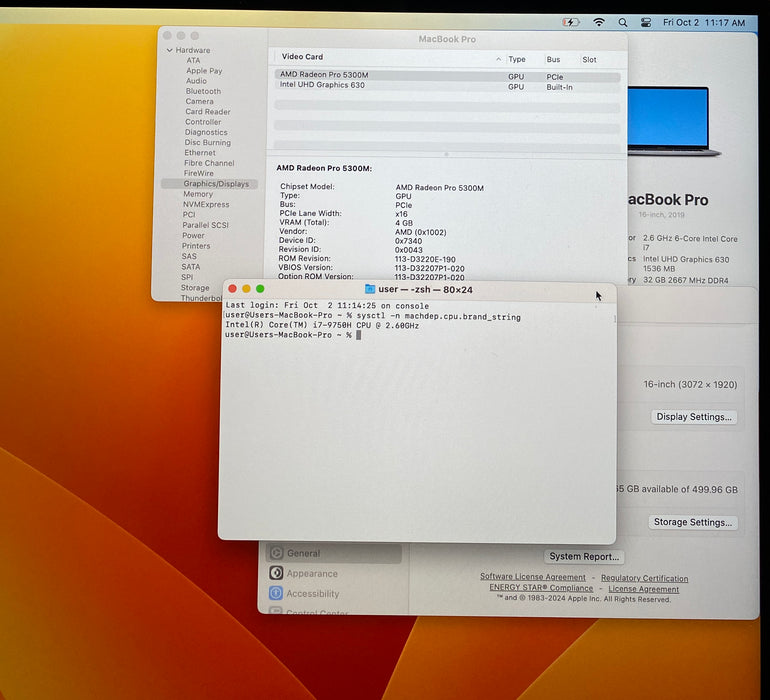The width and height of the screenshot is (770, 700).
Task: Open Regulatory Certification link
Action: tap(644, 578)
